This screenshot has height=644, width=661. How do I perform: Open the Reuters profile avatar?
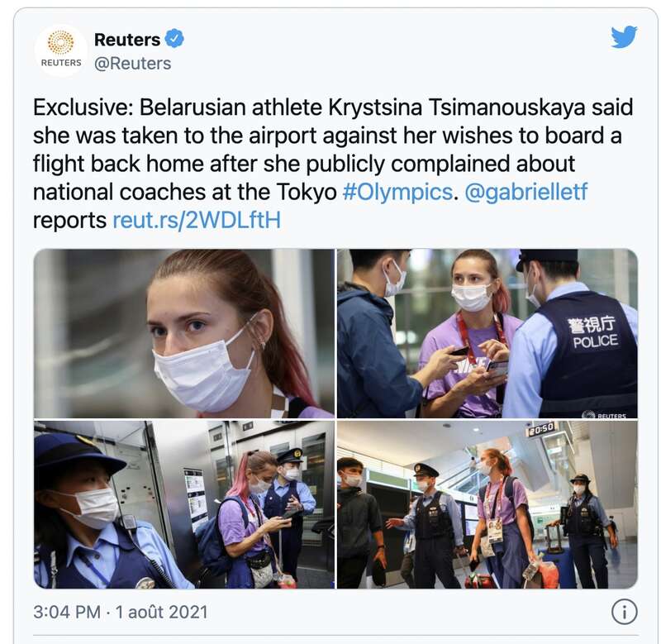pos(61,50)
